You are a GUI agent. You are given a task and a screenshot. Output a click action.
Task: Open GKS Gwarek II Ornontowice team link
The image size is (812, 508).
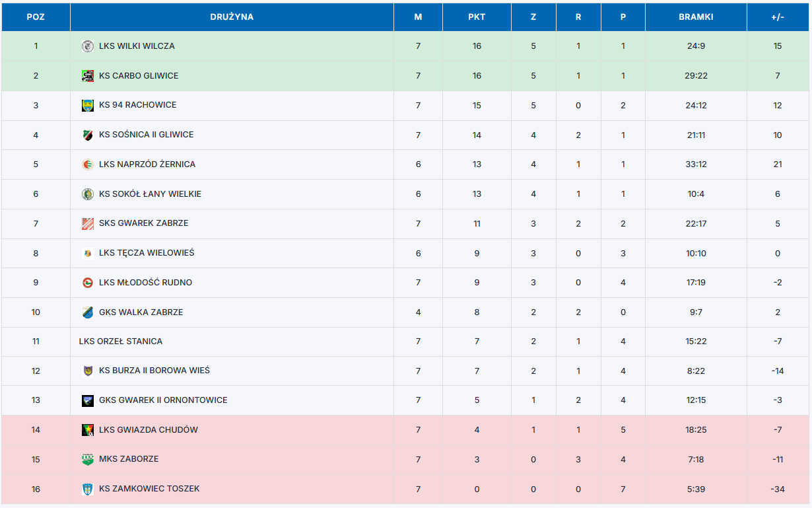coord(163,400)
